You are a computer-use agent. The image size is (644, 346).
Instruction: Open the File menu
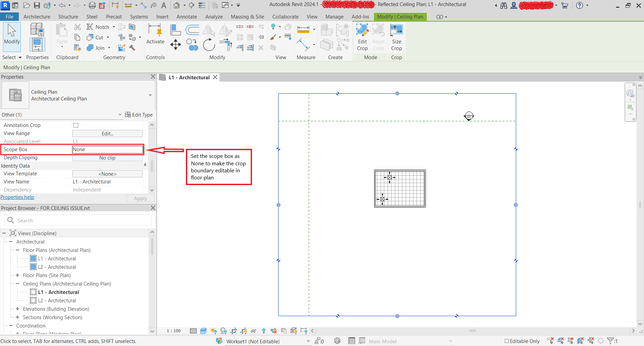click(x=9, y=16)
